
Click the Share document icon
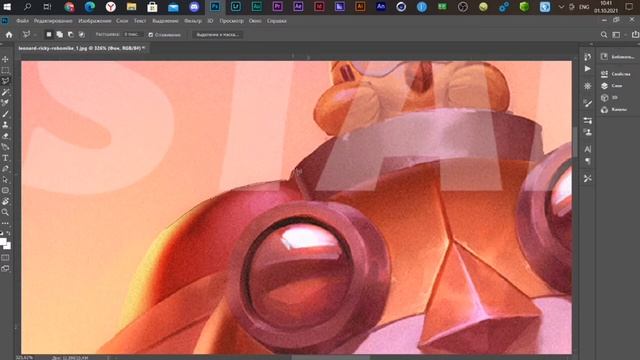pyautogui.click(x=635, y=35)
